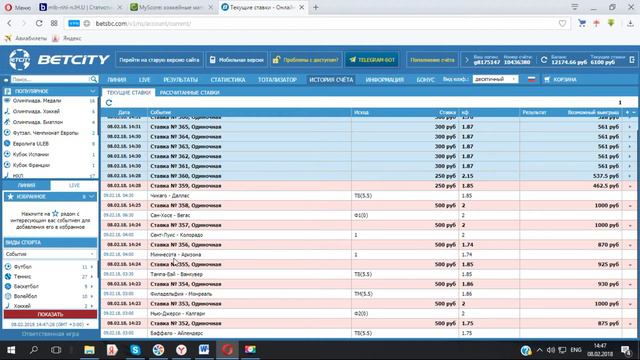The image size is (640, 360).
Task: Open the LIVE top menu item
Action: (x=144, y=80)
